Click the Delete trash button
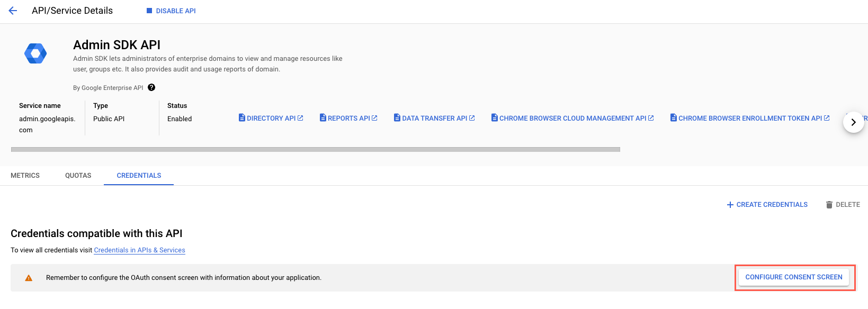Image resolution: width=868 pixels, height=309 pixels. (x=843, y=205)
